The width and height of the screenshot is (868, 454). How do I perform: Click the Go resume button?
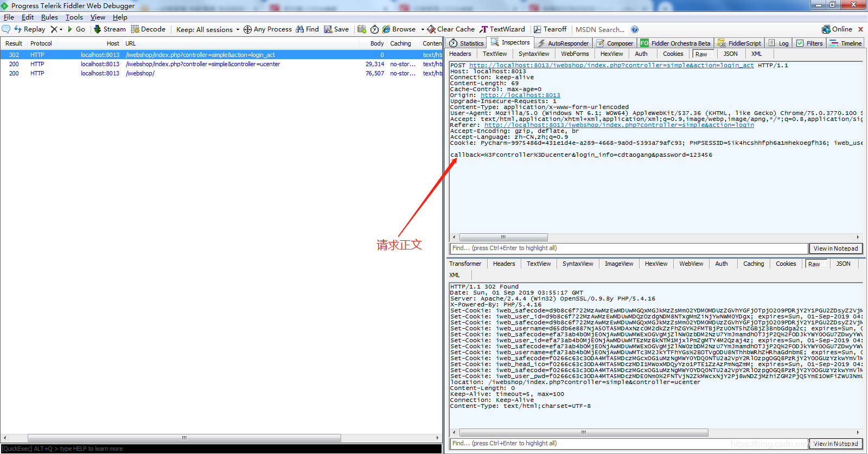click(76, 29)
